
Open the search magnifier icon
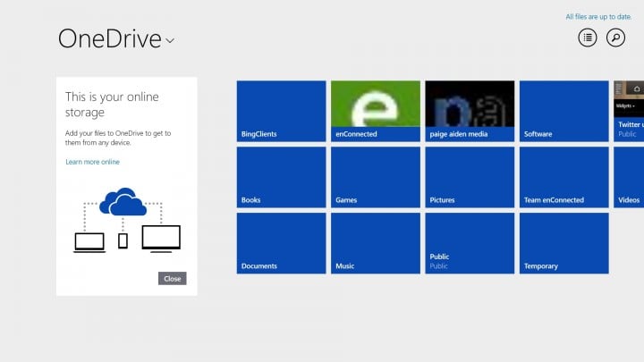[x=615, y=38]
